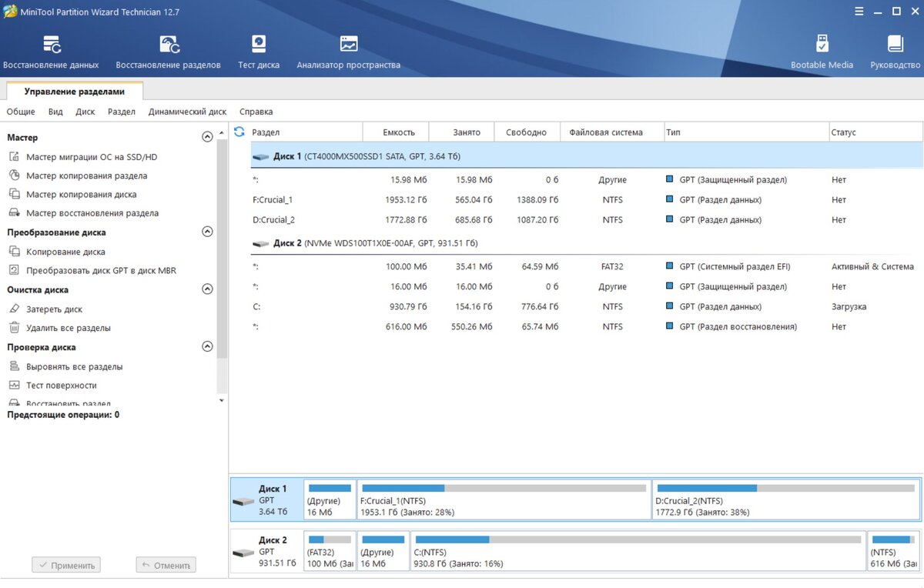The height and width of the screenshot is (588, 924).
Task: Open the Раздел menu
Action: [122, 112]
